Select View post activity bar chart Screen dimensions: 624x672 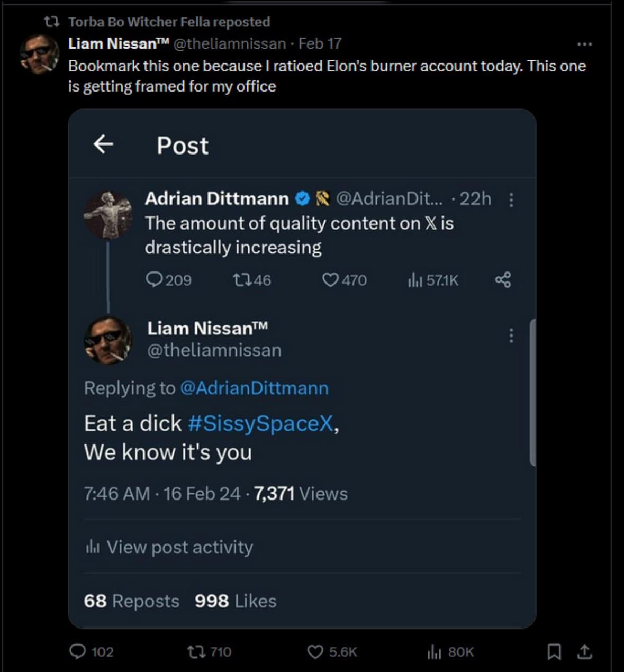tap(168, 547)
